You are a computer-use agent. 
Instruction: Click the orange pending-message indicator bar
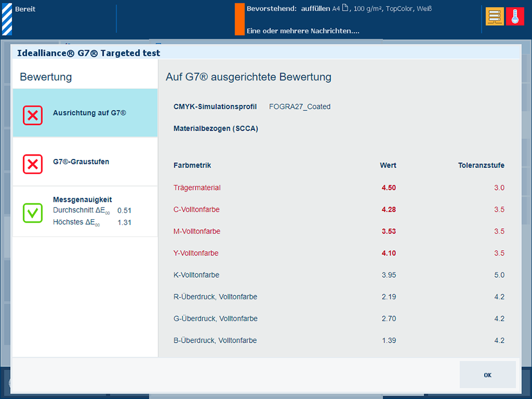[x=240, y=19]
